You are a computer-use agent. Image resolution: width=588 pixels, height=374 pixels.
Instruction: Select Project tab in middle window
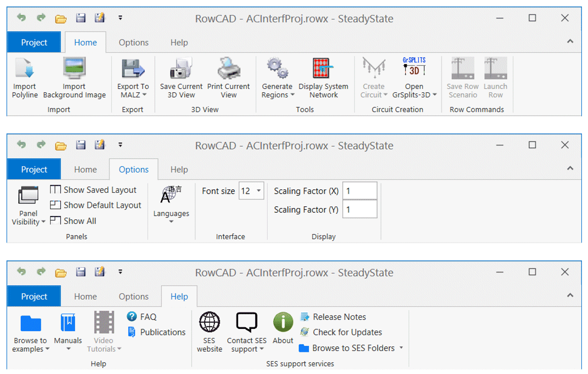pos(34,169)
